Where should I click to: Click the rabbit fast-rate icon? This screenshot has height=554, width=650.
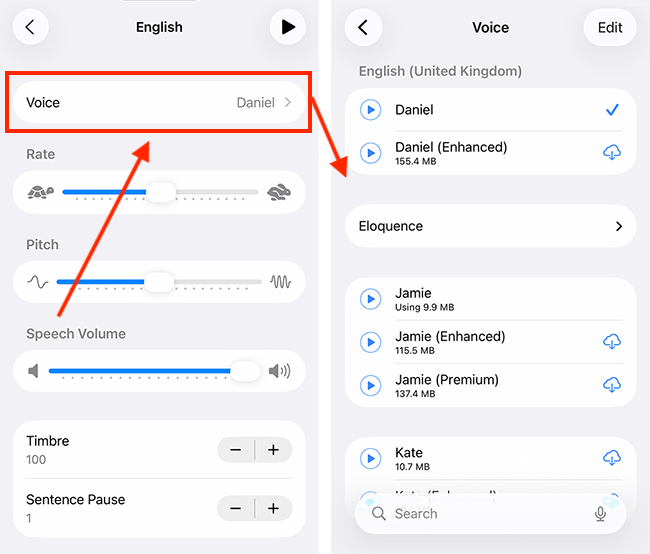pos(279,192)
